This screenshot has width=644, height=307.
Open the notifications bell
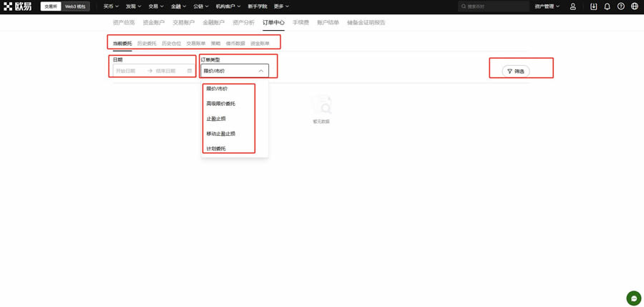pos(608,6)
